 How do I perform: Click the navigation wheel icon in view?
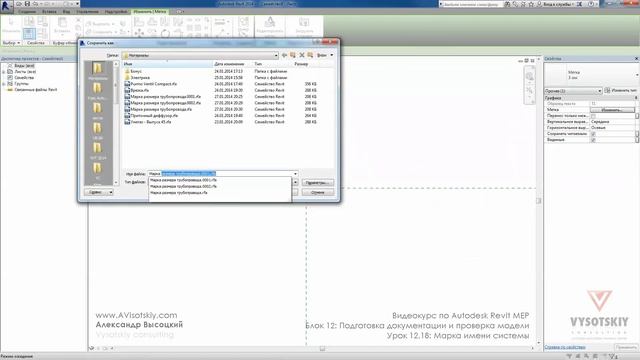click(529, 76)
